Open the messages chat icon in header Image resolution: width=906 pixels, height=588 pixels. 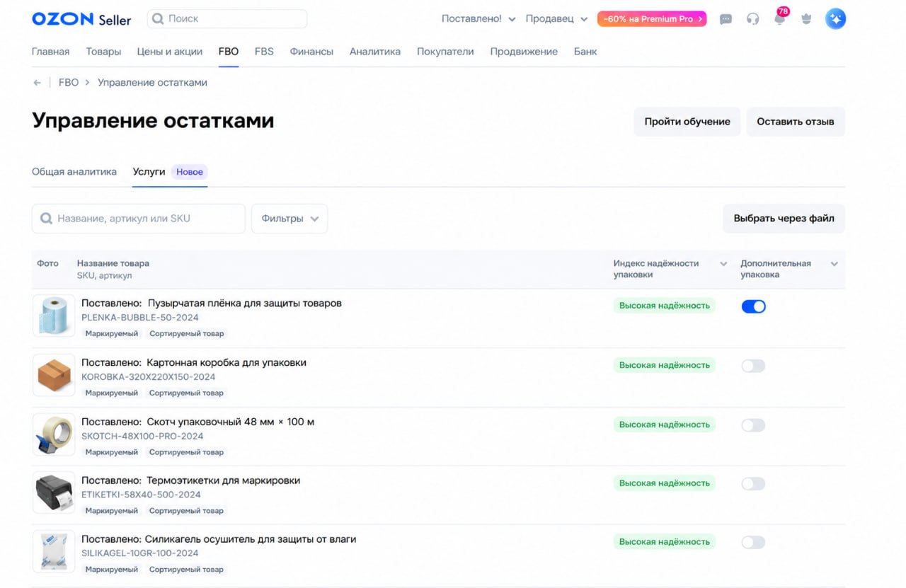[726, 19]
